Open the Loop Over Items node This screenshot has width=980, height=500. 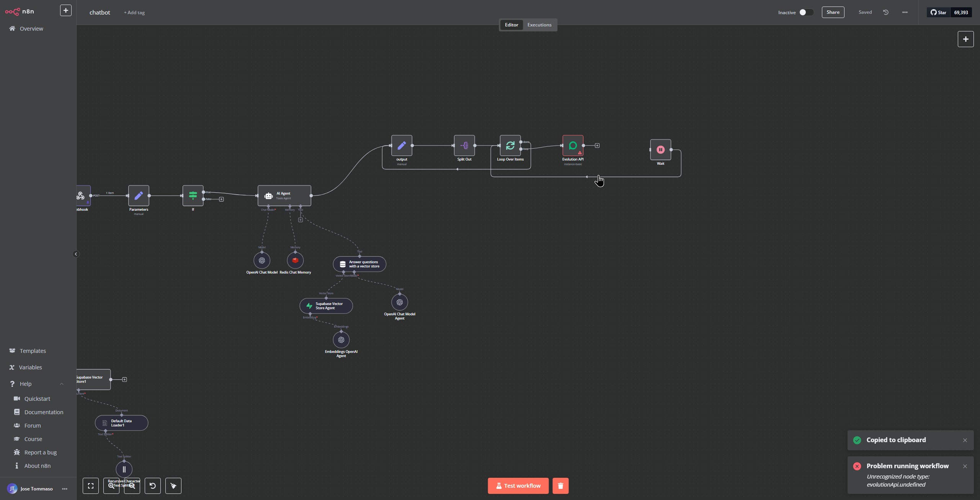coord(510,146)
